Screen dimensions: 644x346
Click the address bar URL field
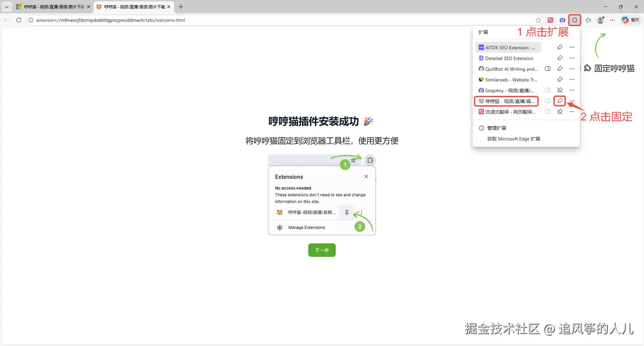tap(282, 20)
